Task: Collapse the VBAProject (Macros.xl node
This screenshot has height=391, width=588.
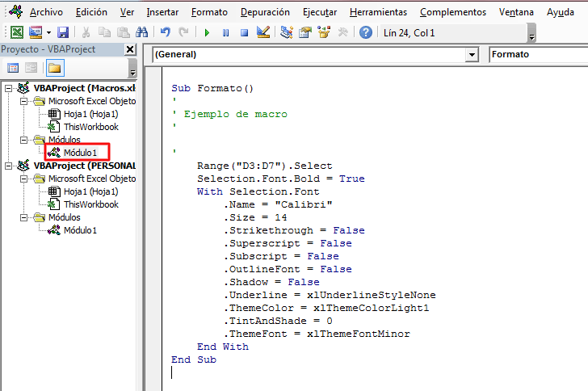Action: point(8,88)
